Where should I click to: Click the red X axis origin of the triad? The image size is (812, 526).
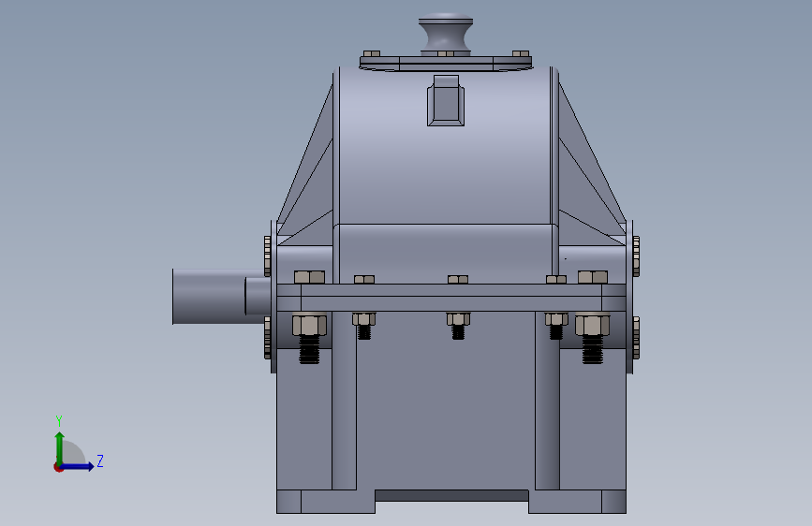[58, 467]
